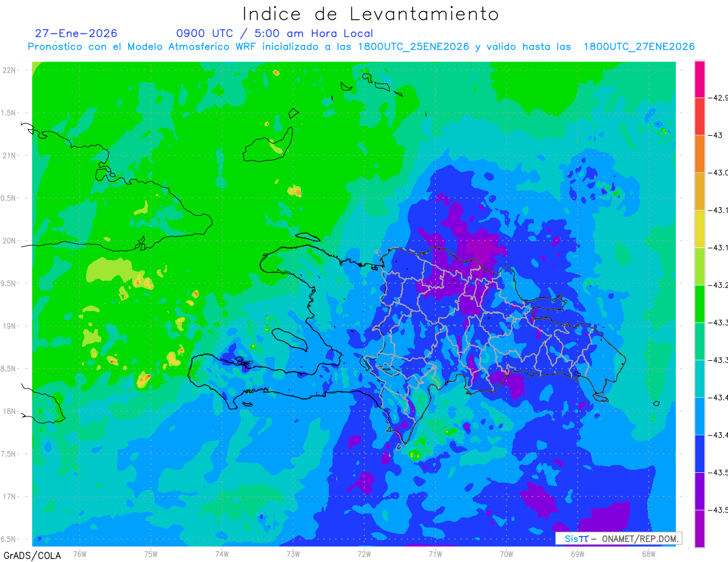
Task: Click the pure green swatch in the legend
Action: [x=699, y=304]
